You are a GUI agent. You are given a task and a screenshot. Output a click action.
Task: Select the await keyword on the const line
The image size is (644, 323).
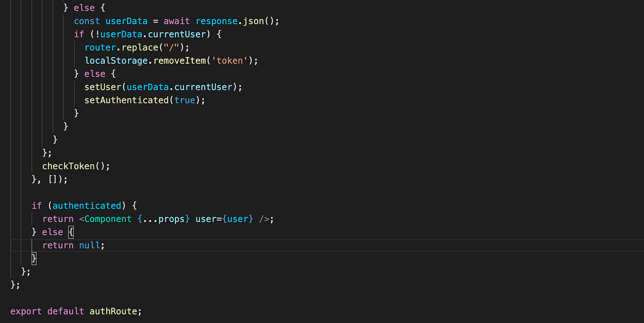(176, 21)
